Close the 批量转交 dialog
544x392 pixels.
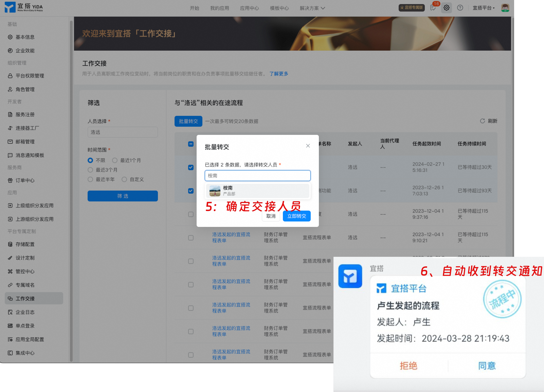[308, 146]
